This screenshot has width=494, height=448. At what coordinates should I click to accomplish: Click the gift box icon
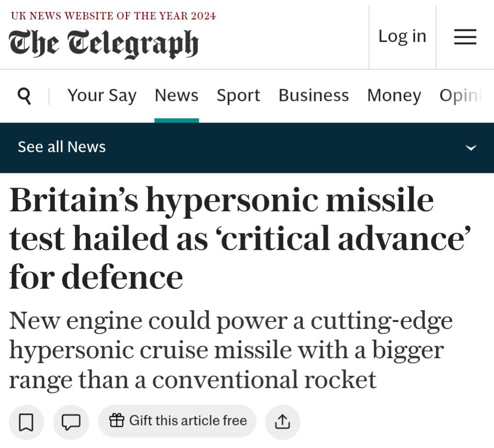point(117,421)
